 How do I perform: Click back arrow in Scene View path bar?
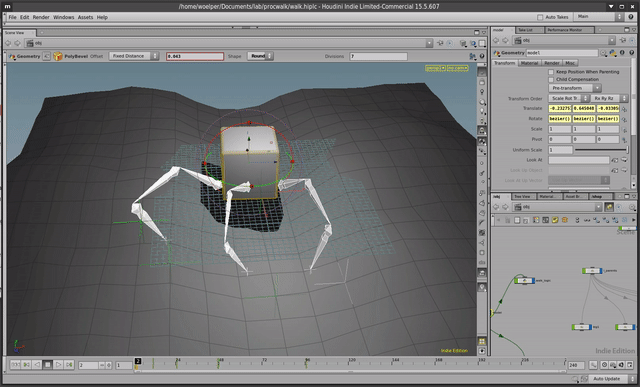tap(8, 43)
